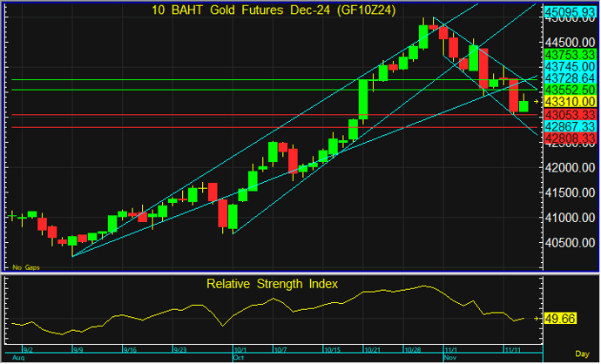
Task: Select the Relative Strength Index title
Action: pyautogui.click(x=271, y=284)
